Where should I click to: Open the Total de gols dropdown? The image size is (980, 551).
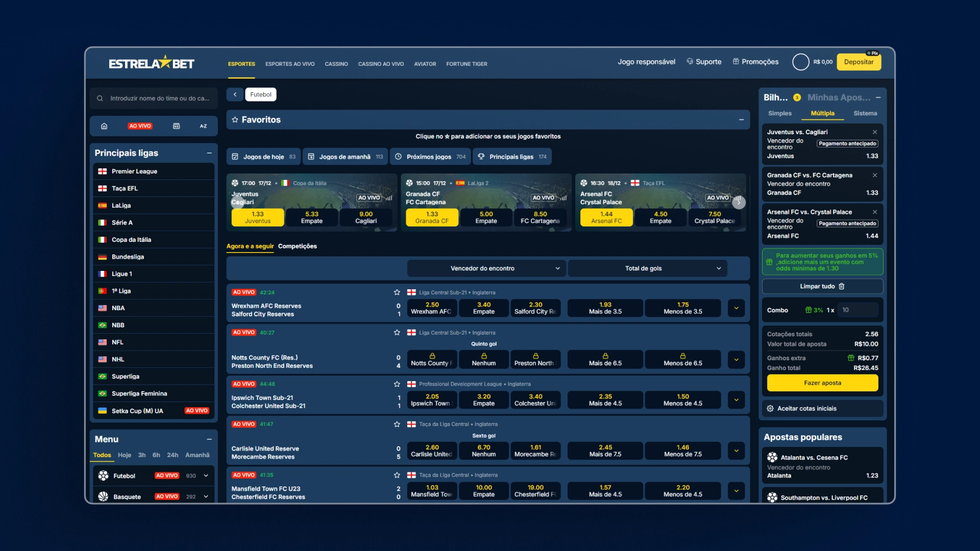coord(647,268)
